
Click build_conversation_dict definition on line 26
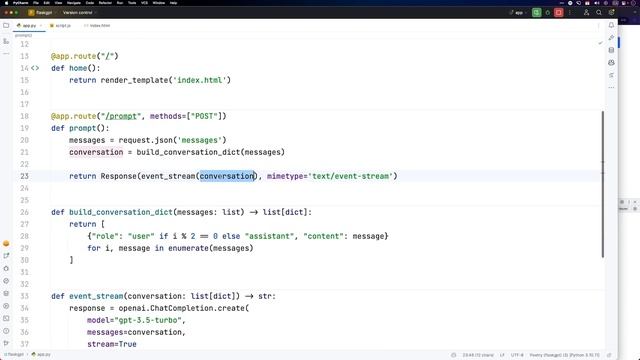tap(121, 212)
